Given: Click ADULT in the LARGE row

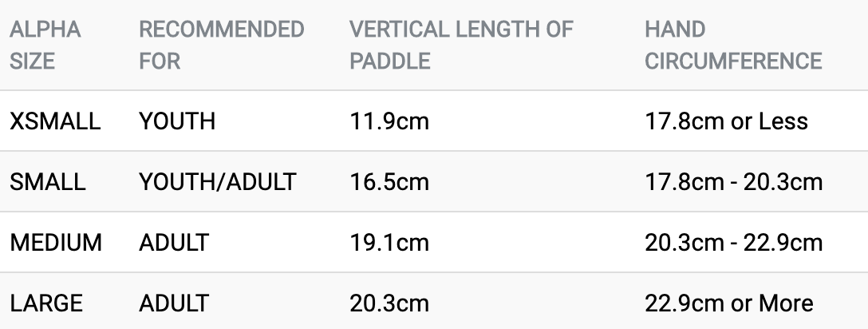Looking at the screenshot, I should pos(174,303).
